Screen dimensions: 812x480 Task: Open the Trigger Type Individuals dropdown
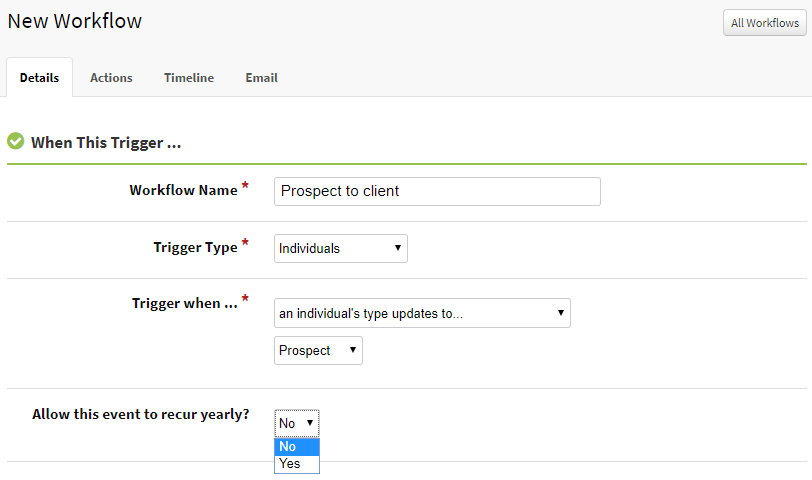click(x=341, y=248)
